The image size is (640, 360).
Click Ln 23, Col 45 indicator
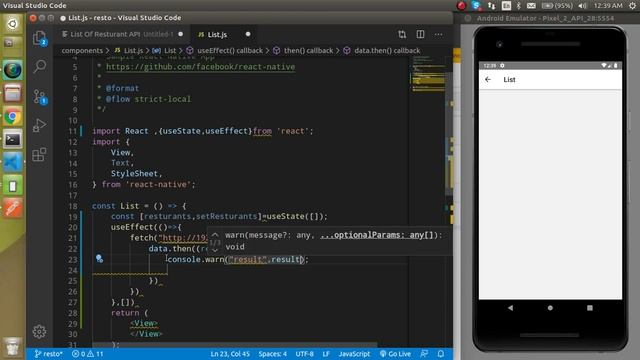pyautogui.click(x=230, y=354)
